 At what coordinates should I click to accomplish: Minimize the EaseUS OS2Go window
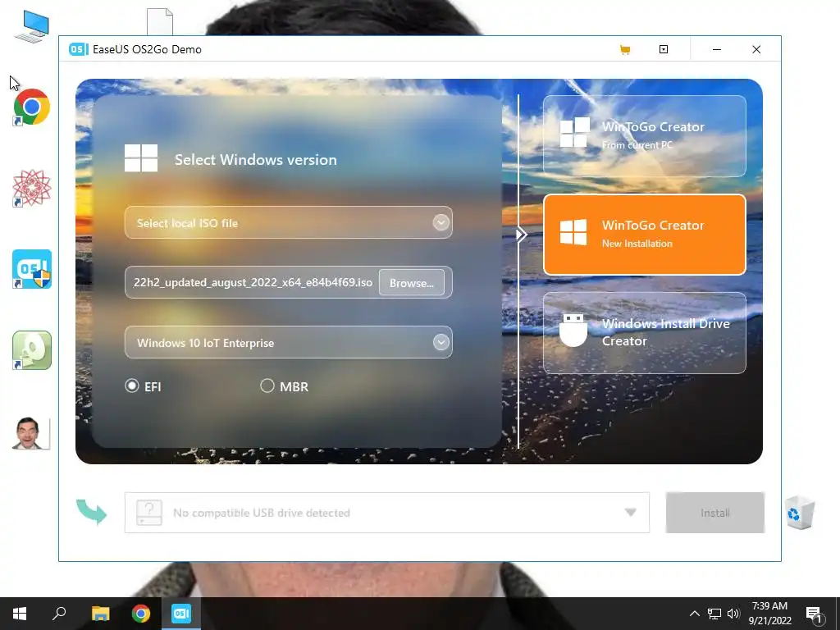717,49
